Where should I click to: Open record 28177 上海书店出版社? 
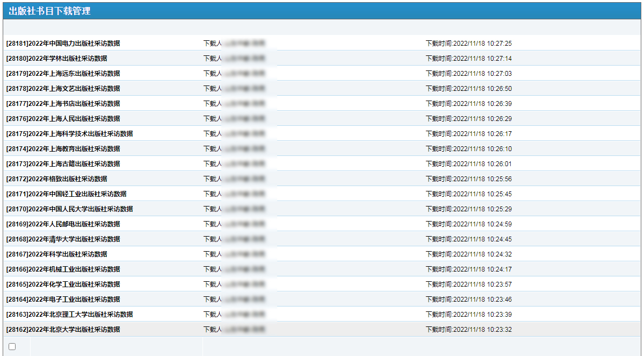[63, 104]
